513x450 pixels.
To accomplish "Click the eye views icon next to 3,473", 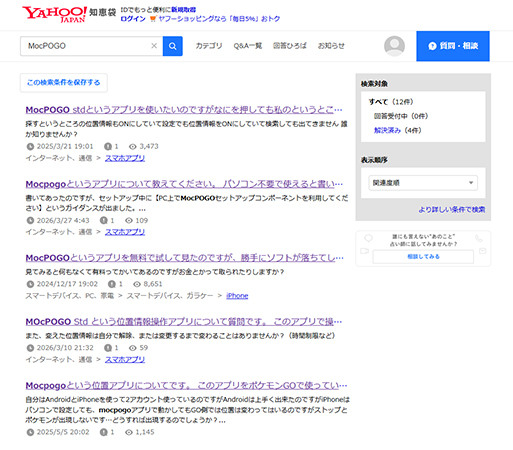I will coord(133,146).
